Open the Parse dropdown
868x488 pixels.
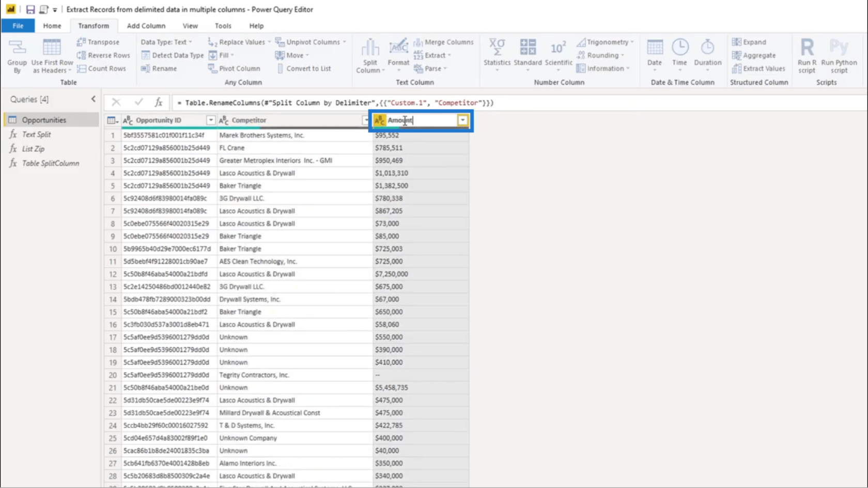(430, 68)
